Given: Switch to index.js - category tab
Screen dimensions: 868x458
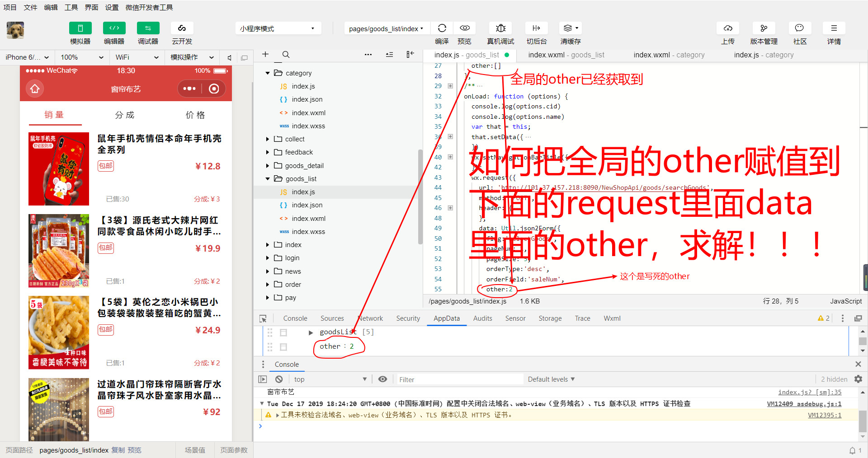Looking at the screenshot, I should [764, 55].
